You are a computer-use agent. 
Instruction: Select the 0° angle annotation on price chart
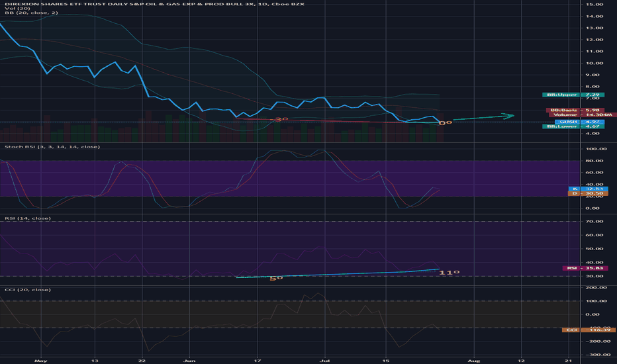(x=445, y=123)
